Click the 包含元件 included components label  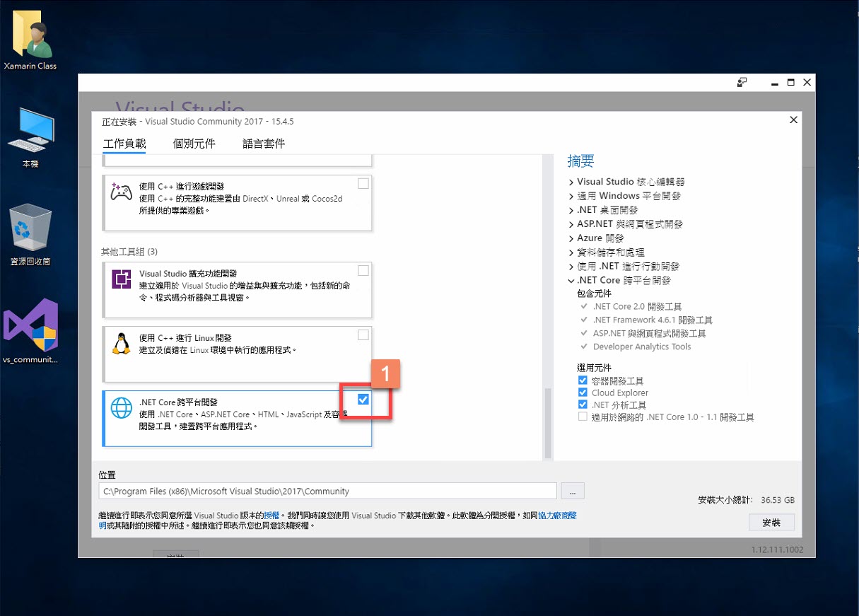pos(594,294)
